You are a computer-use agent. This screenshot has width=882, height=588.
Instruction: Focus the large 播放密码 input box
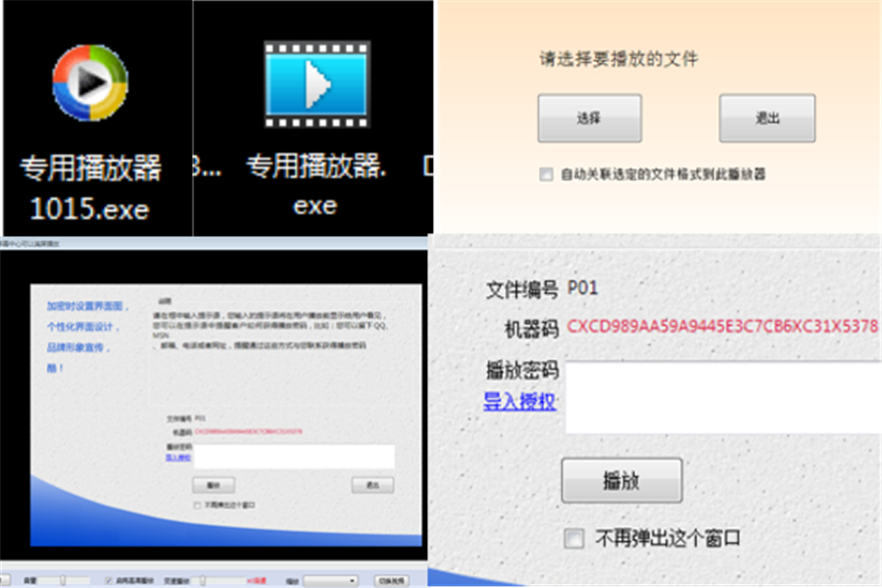pyautogui.click(x=723, y=398)
